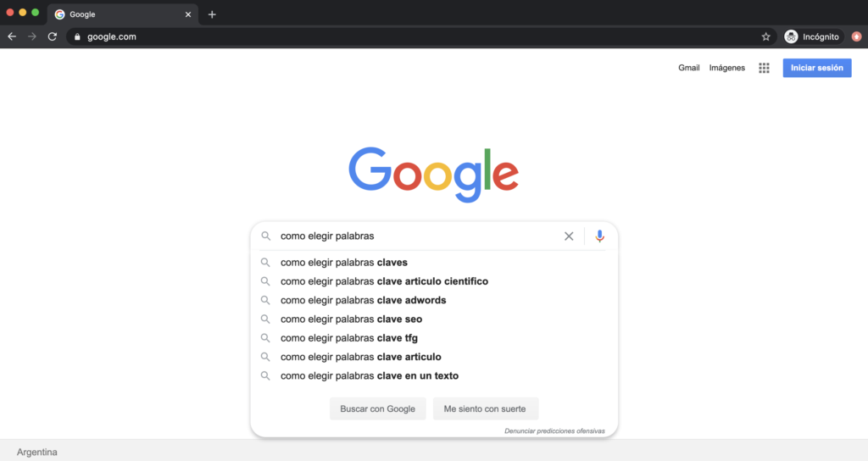Viewport: 868px width, 461px height.
Task: Click 'Me siento con suerte' button
Action: tap(485, 408)
